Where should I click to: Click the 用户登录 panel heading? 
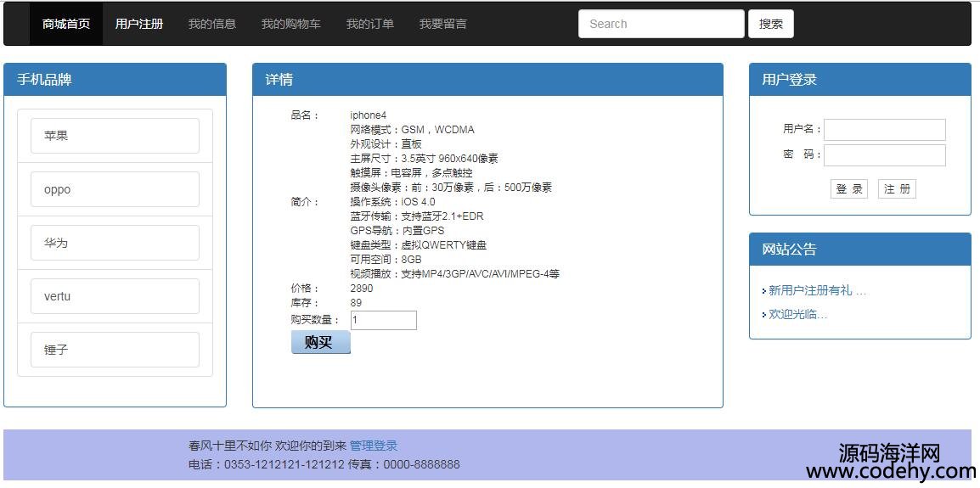pos(790,80)
